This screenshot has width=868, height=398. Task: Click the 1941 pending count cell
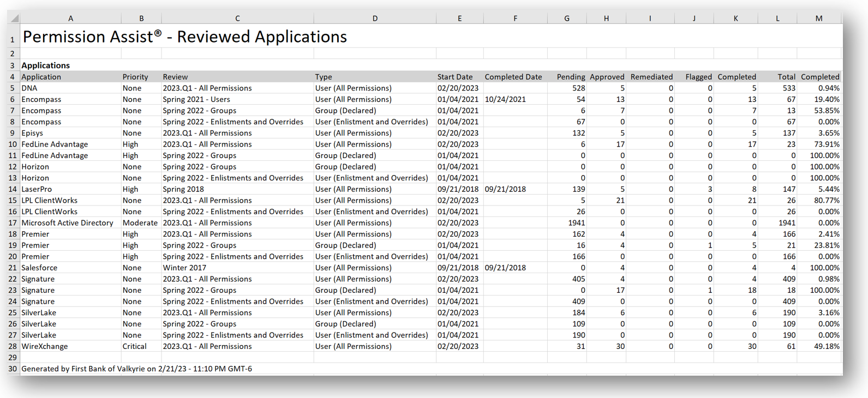[x=576, y=223]
